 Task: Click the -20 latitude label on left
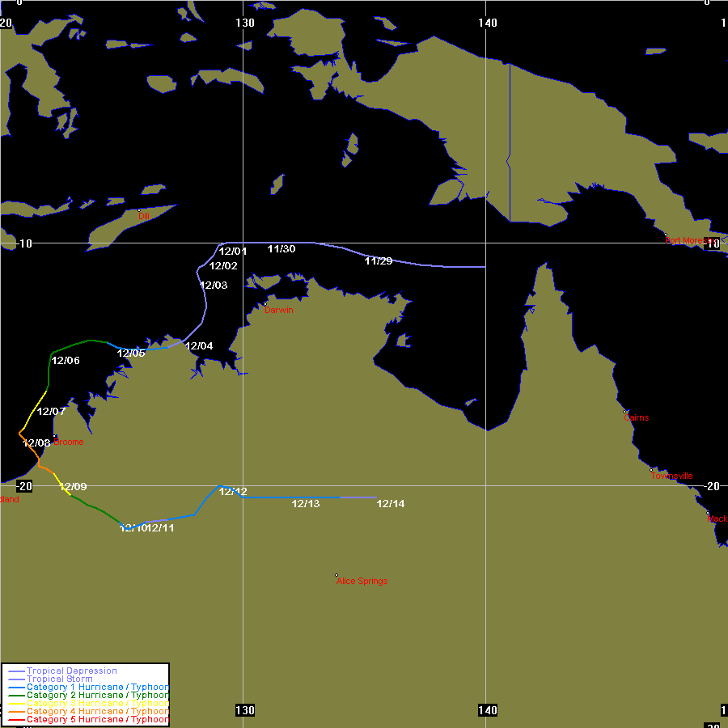click(24, 486)
